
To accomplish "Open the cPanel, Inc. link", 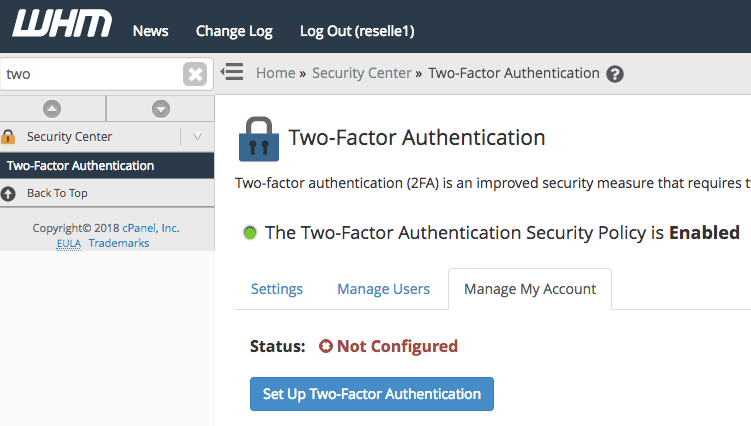I will pos(151,228).
